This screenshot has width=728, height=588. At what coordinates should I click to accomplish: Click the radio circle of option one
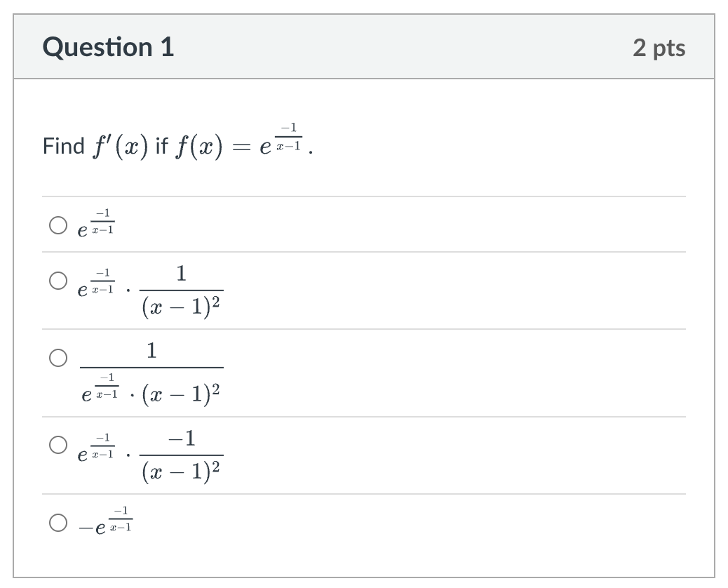(x=58, y=224)
